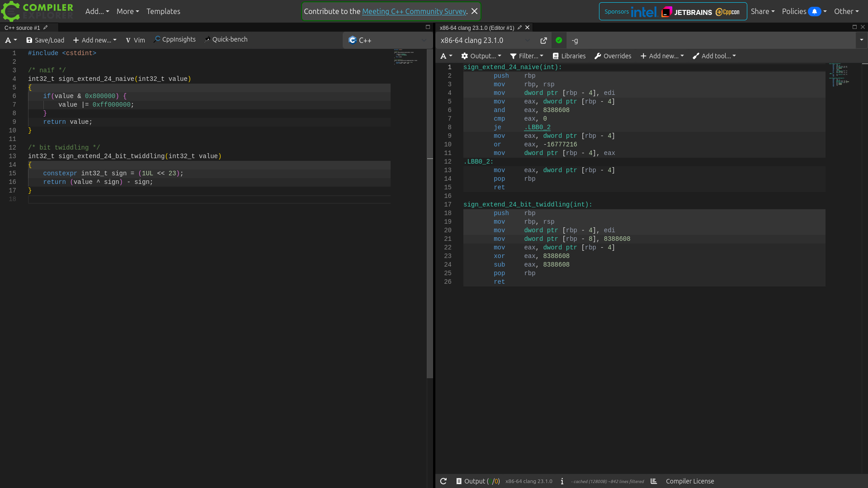
Task: Rename the C++ source #1 tab via pencil
Action: (45, 28)
